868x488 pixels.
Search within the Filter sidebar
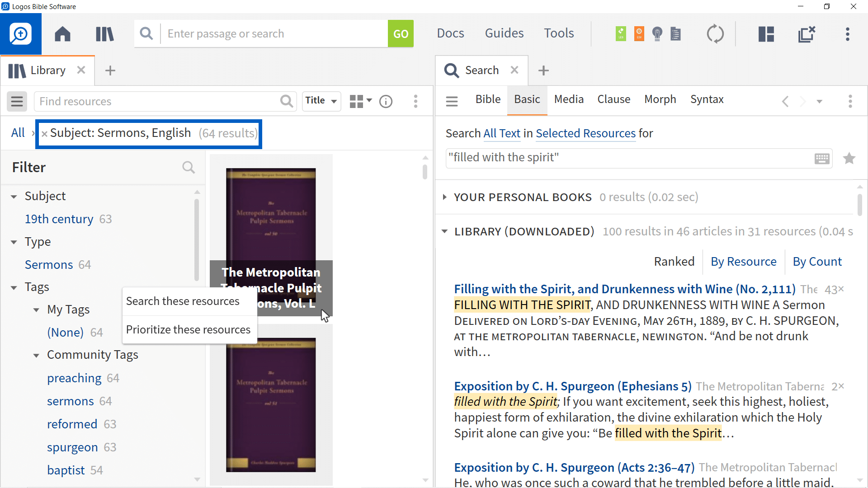pos(189,168)
